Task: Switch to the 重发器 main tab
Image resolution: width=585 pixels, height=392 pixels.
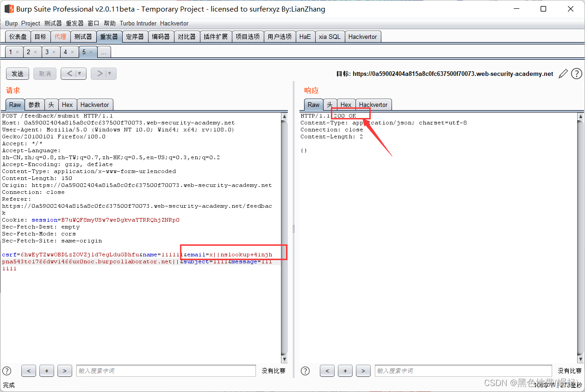Action: [109, 37]
